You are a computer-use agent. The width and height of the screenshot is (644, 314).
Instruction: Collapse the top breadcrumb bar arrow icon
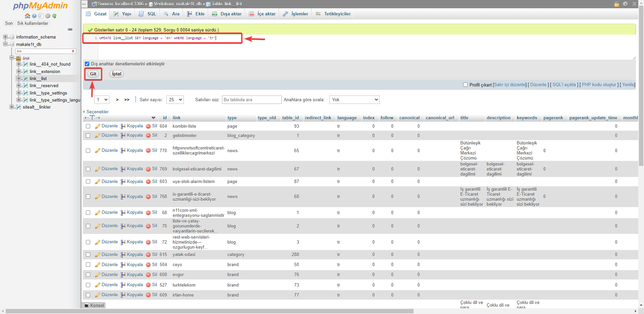634,4
